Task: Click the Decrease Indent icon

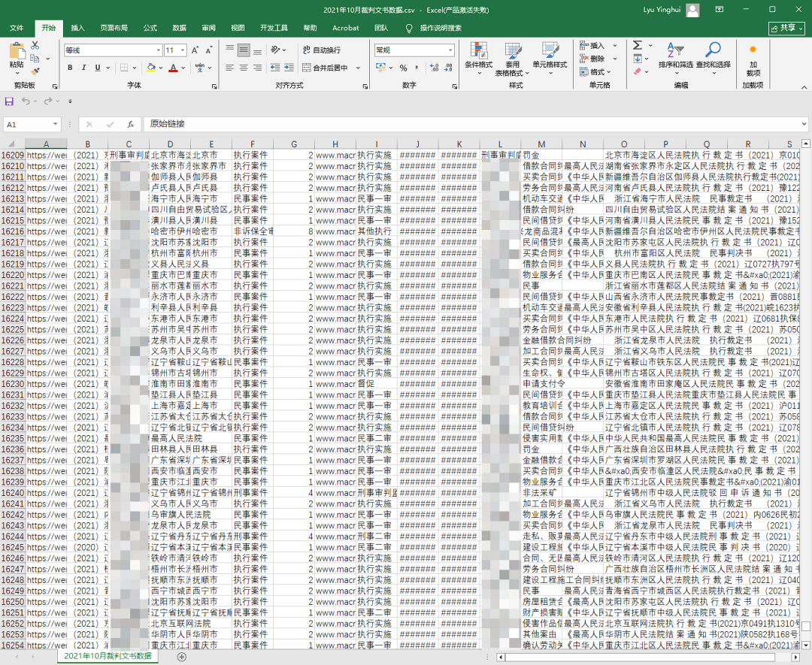Action: (x=275, y=68)
